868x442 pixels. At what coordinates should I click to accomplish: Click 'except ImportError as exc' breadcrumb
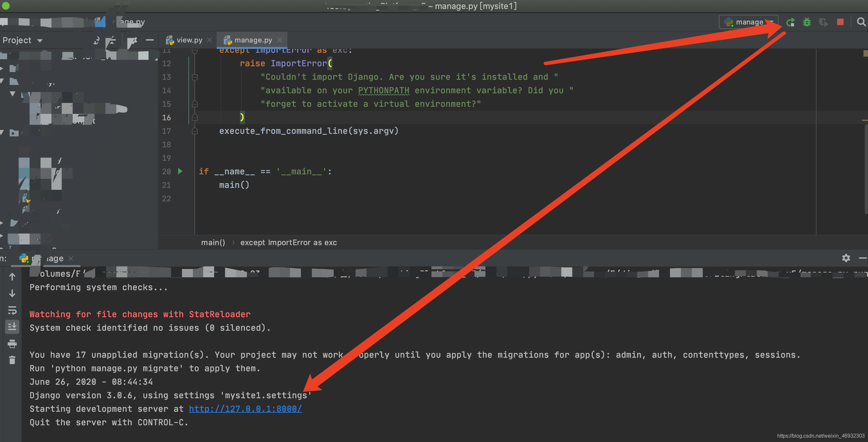pyautogui.click(x=288, y=243)
